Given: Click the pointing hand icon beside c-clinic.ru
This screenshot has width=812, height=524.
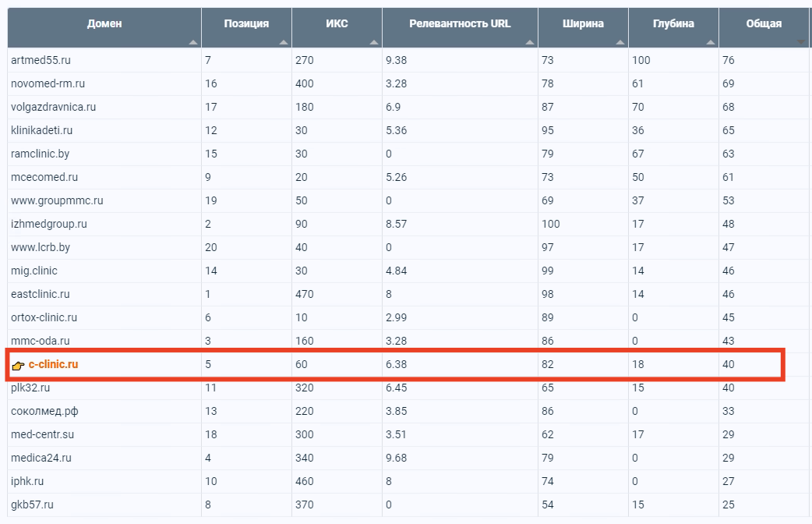Looking at the screenshot, I should (x=18, y=366).
